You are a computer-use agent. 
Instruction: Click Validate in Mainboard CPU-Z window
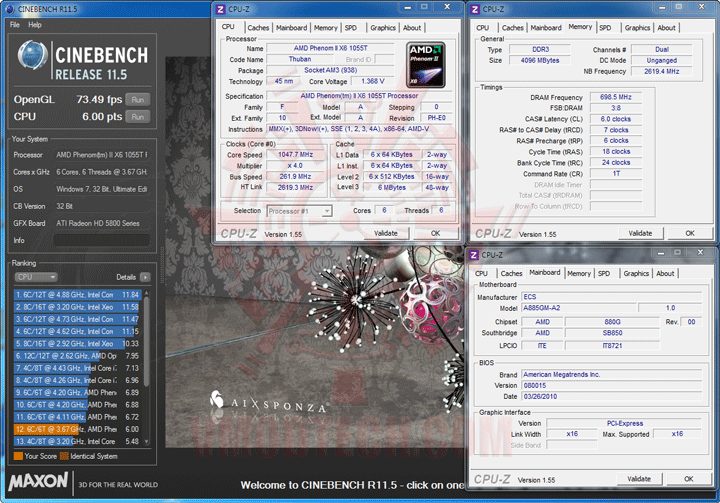[x=639, y=479]
